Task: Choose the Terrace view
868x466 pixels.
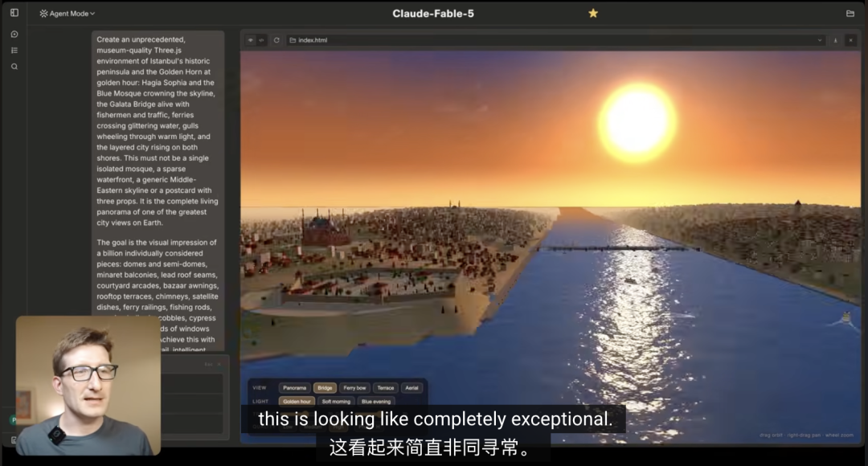Action: [x=385, y=388]
